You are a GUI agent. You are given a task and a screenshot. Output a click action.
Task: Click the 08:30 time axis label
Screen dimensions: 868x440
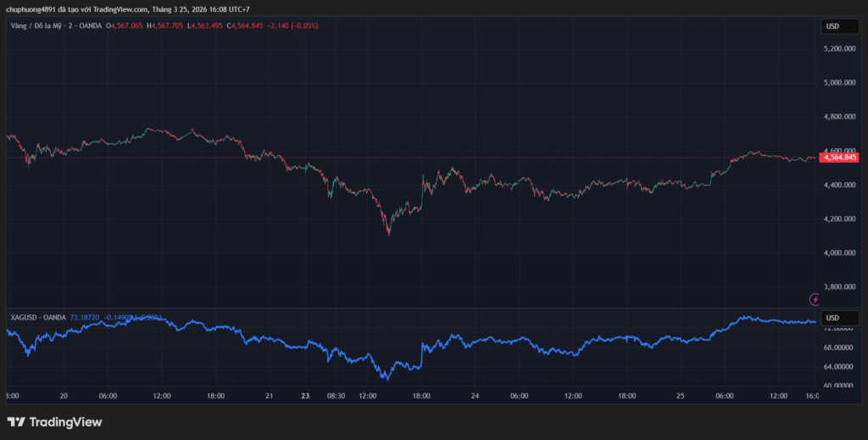pos(336,396)
